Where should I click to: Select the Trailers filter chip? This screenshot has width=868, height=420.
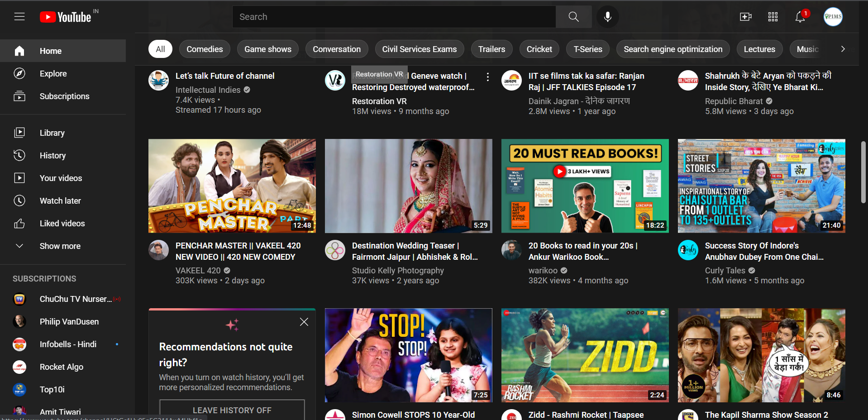click(x=491, y=49)
